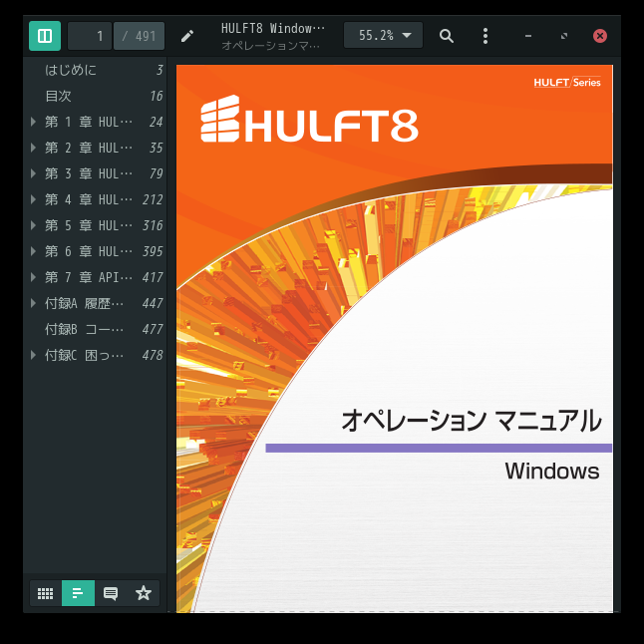Click the / 491 total pages label

click(x=139, y=36)
